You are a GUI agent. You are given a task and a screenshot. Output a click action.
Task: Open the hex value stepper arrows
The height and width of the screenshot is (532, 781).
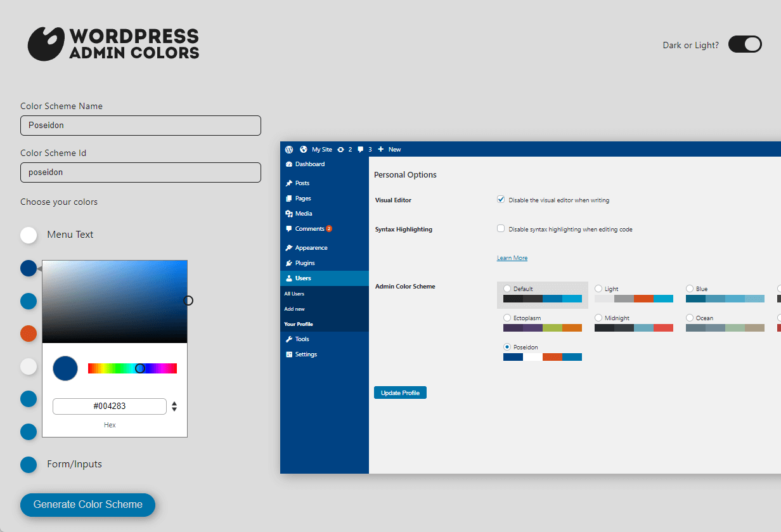tap(174, 406)
